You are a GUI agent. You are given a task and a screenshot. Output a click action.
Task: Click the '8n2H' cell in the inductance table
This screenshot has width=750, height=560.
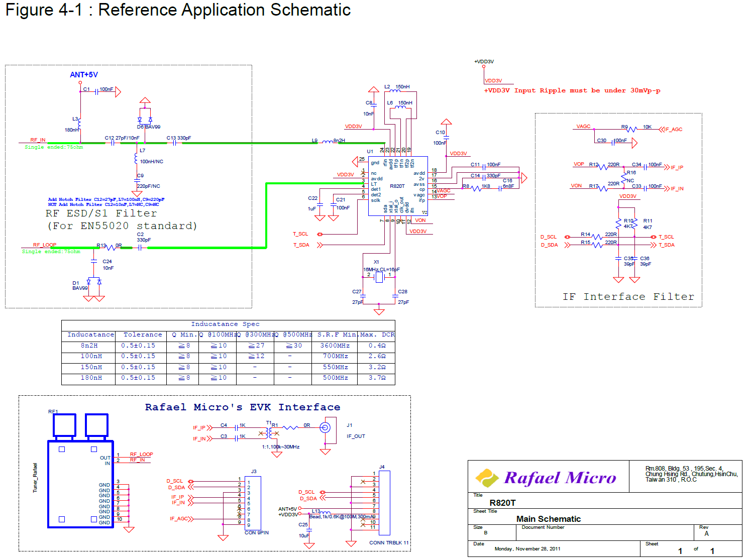coord(89,346)
